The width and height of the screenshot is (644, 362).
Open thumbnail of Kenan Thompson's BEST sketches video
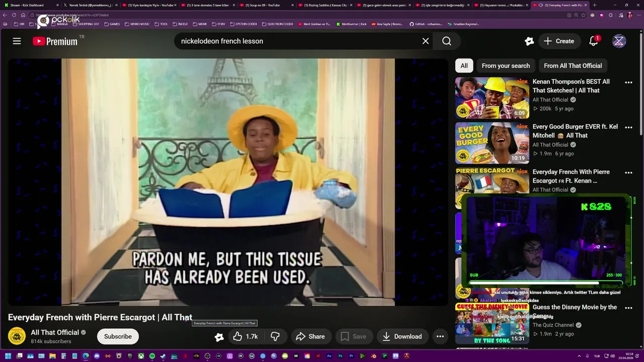[492, 98]
